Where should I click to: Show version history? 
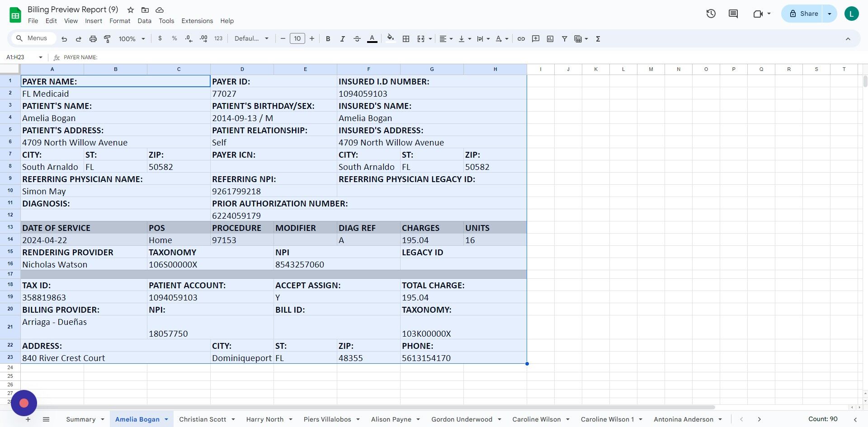point(710,14)
